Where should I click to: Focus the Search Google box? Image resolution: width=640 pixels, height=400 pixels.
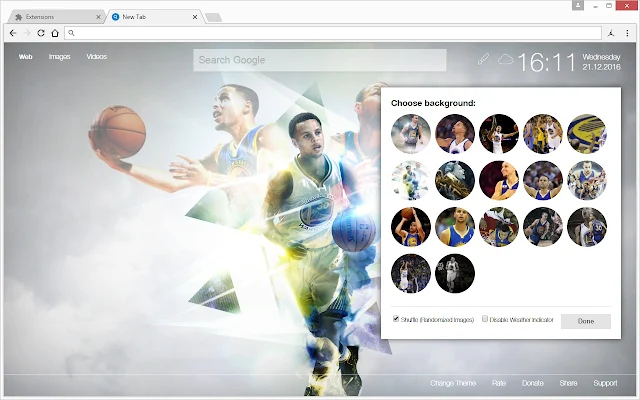click(320, 60)
